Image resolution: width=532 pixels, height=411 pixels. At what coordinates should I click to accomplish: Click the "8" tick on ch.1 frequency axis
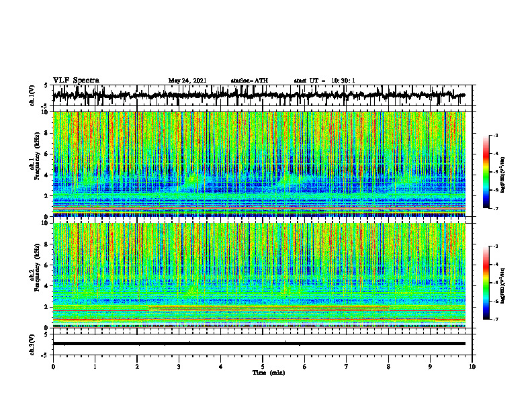[x=46, y=133]
